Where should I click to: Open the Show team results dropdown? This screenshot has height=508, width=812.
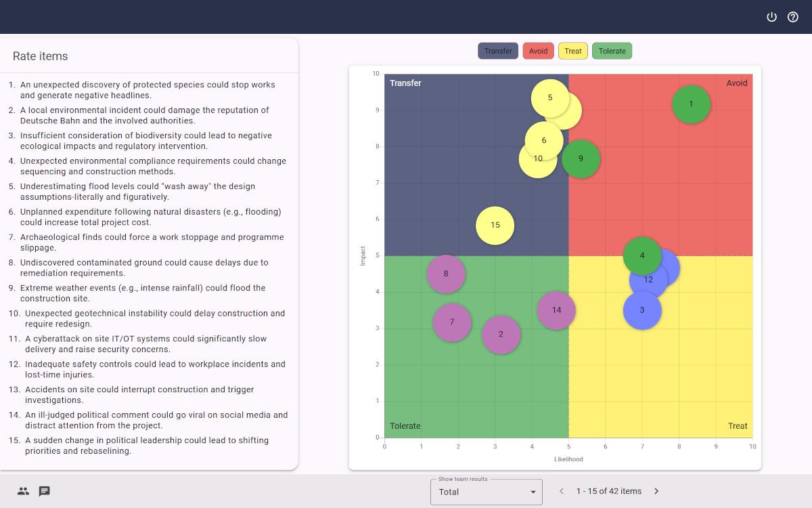pos(487,492)
